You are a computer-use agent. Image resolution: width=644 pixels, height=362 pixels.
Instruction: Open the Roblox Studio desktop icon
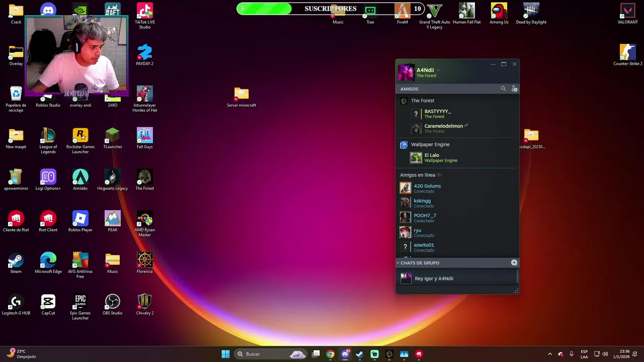tap(48, 101)
